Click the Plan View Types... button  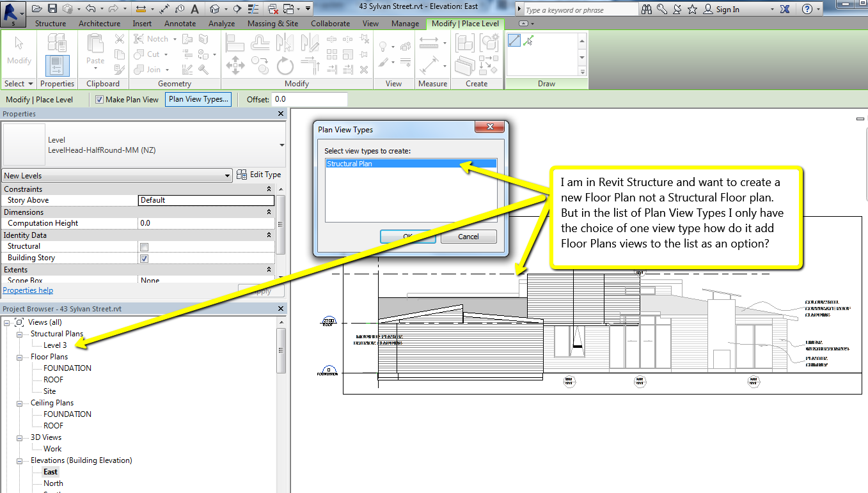point(198,99)
